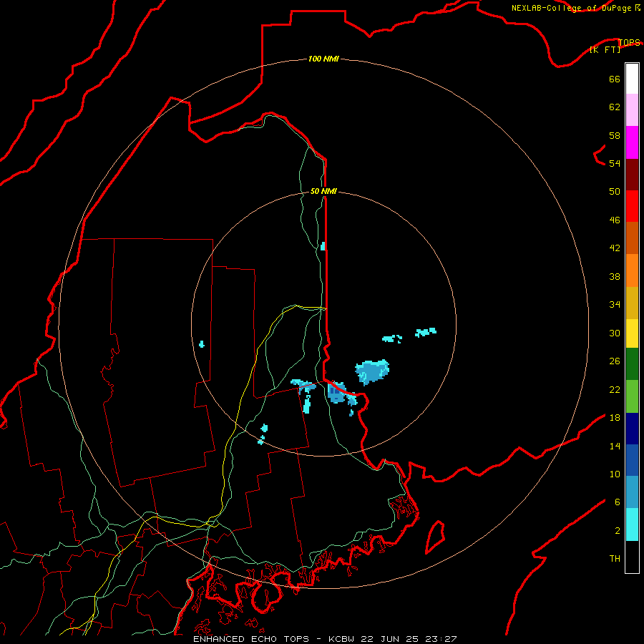Pick the gold swatch beside 34

[632, 303]
